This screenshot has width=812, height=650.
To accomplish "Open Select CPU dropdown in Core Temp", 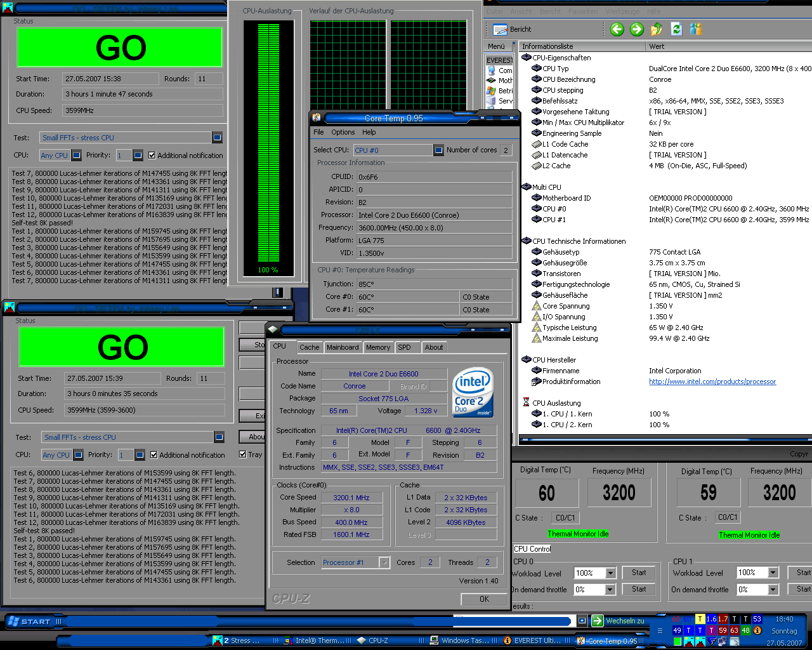I will (x=438, y=150).
